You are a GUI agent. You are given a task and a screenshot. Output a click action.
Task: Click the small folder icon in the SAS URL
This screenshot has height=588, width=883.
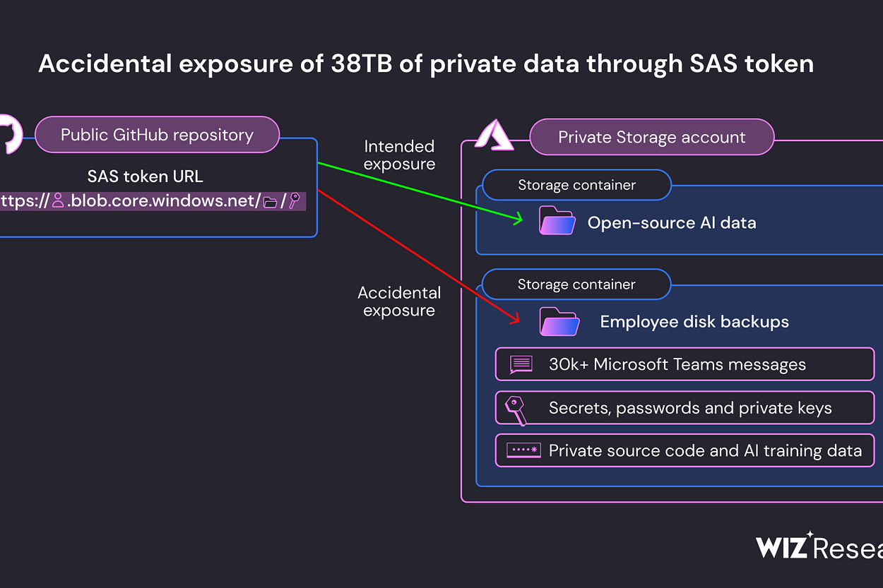coord(270,202)
